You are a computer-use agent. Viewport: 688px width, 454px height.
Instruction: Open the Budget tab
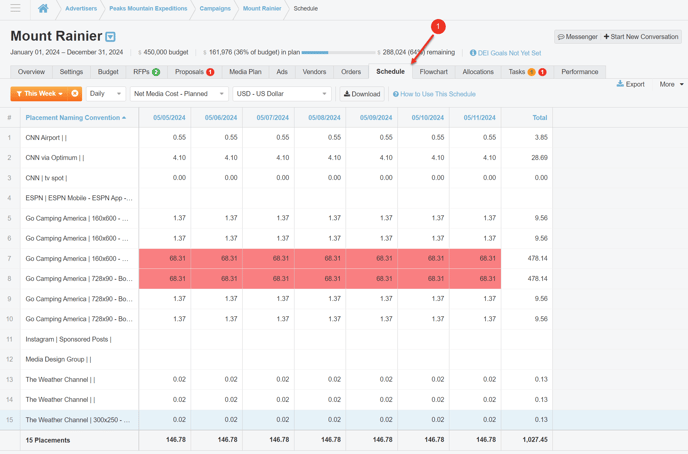[108, 72]
